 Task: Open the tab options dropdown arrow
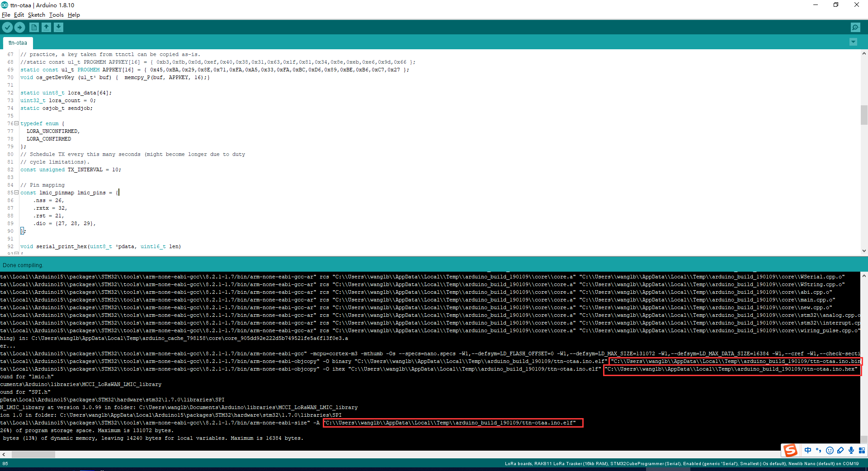point(853,42)
